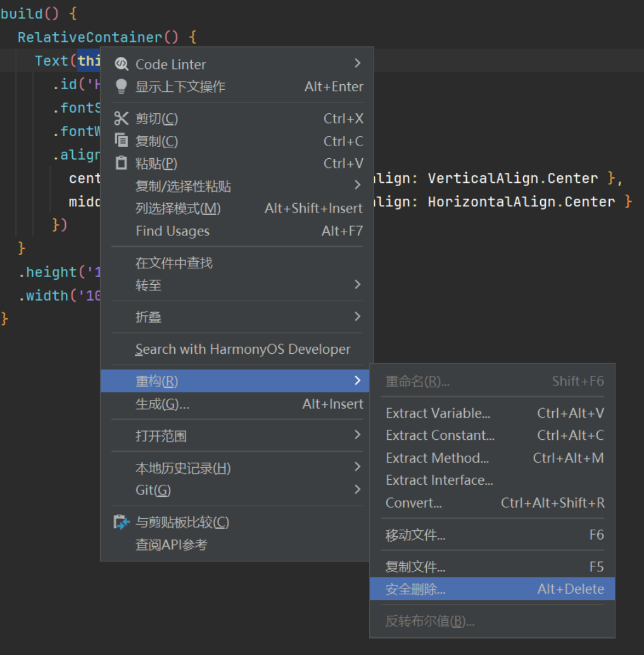Select Extract Method option
The height and width of the screenshot is (655, 644).
pos(437,458)
